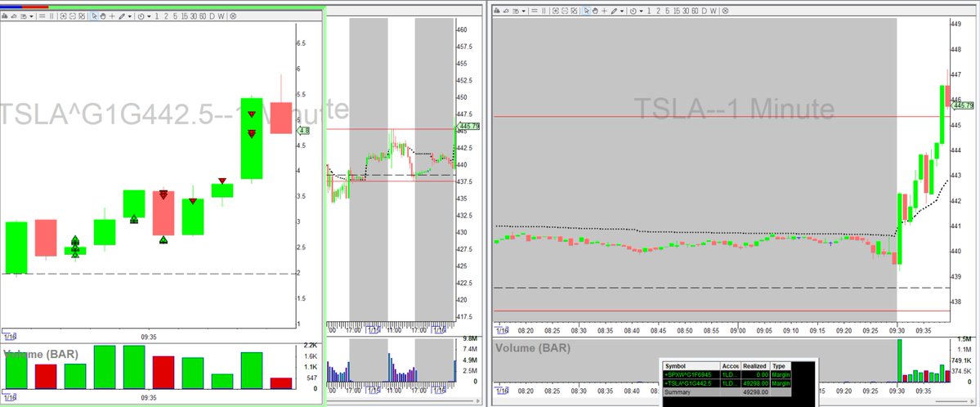Switch the right TSLA chart to Weekly interval

click(x=714, y=11)
